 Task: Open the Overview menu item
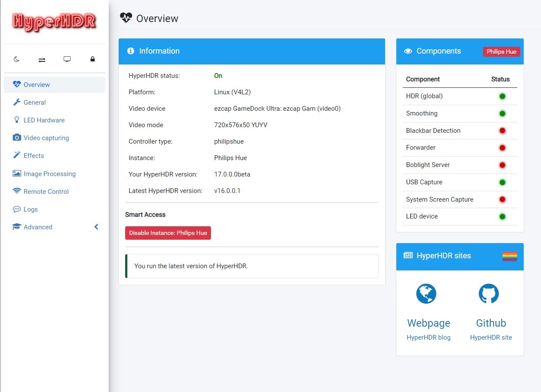coord(55,85)
